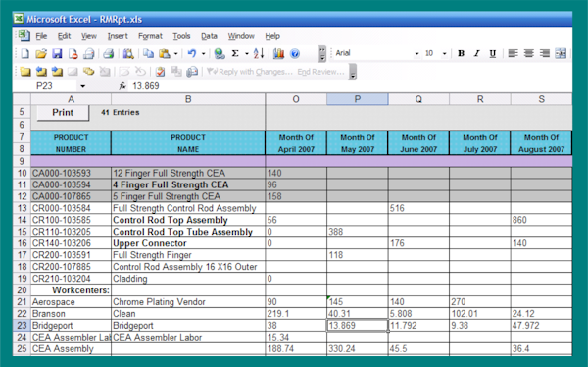The height and width of the screenshot is (367, 588).
Task: Toggle Italic formatting
Action: coord(476,54)
